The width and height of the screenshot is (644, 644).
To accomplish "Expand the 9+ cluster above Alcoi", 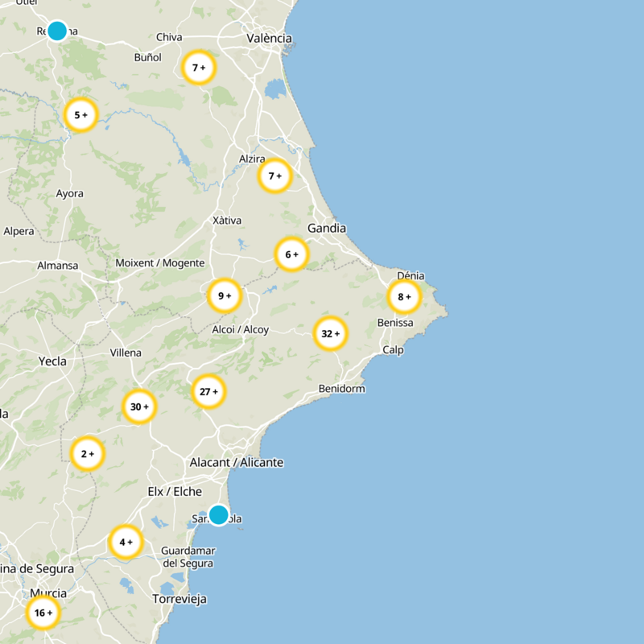I will (225, 295).
